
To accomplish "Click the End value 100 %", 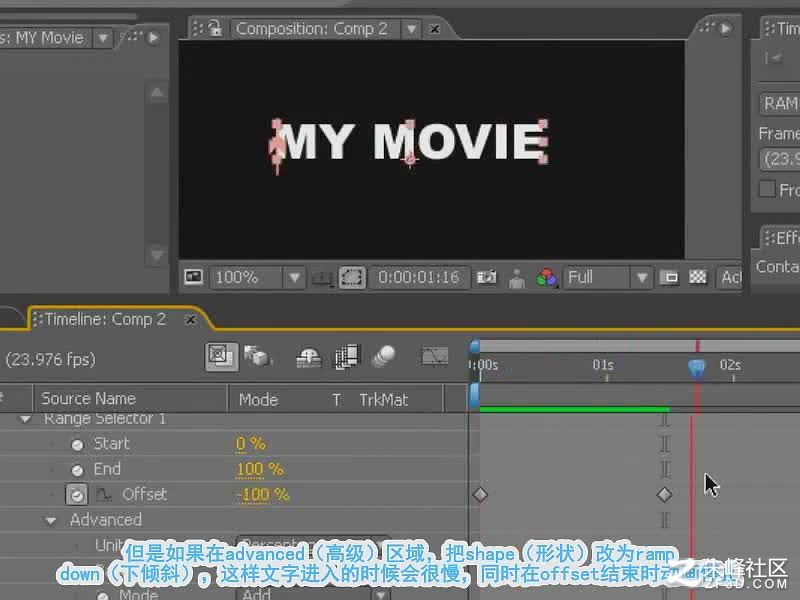I will pos(260,469).
